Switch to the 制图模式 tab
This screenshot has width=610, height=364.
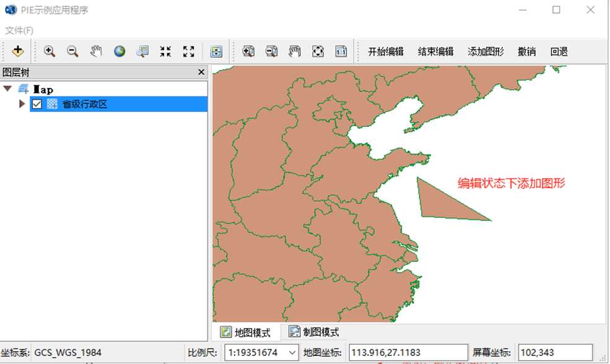314,332
